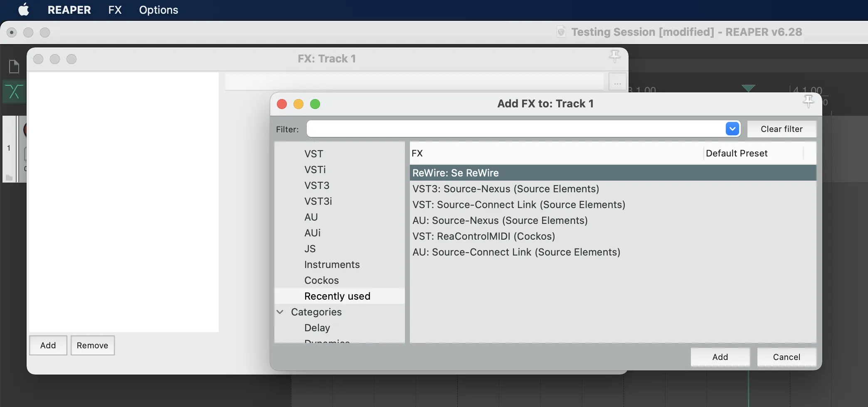Sort by the FX column header
Screen dimensions: 868x407
pos(556,153)
